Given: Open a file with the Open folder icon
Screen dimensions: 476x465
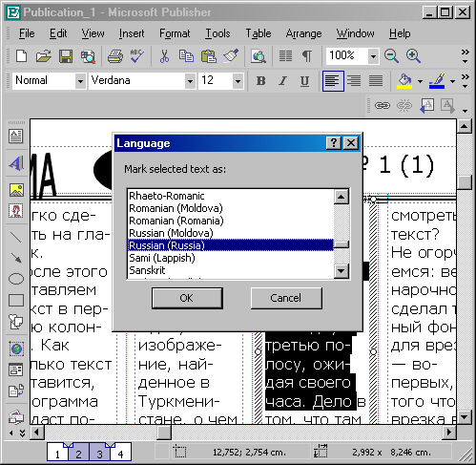Looking at the screenshot, I should pos(43,56).
